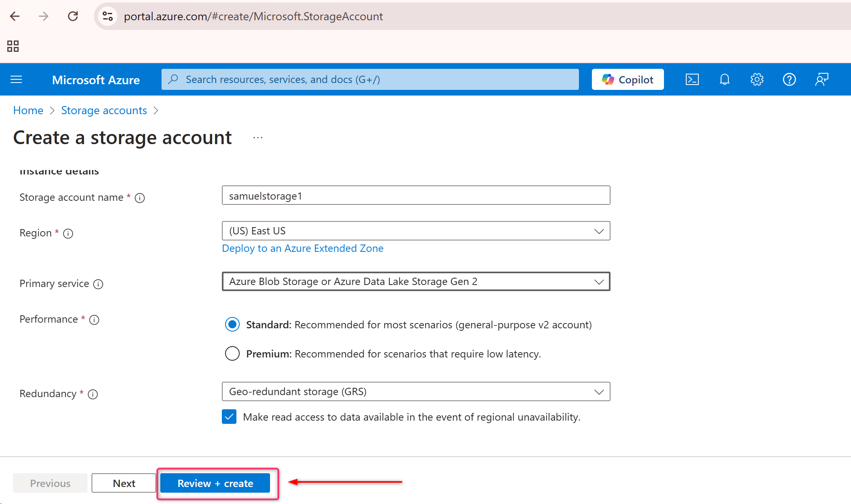Viewport: 851px width, 504px height.
Task: Click Deploy to an Azure Extended Zone
Action: [x=303, y=248]
